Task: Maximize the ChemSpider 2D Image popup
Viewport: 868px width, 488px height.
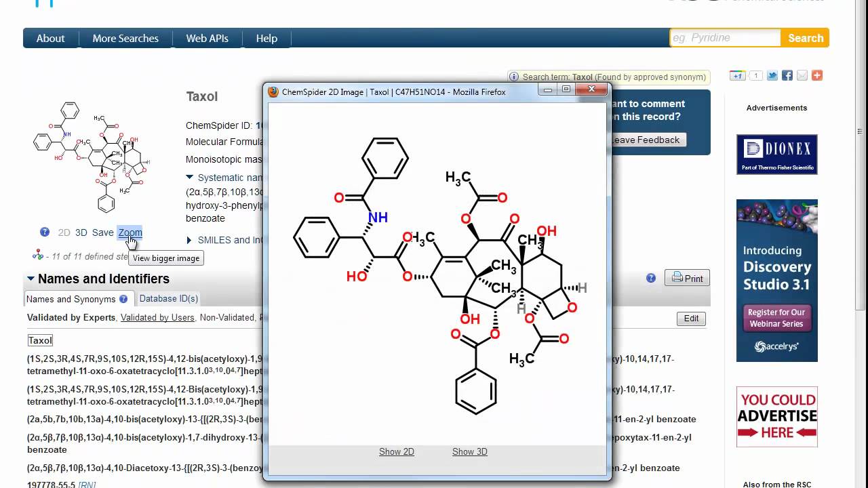Action: pos(566,89)
